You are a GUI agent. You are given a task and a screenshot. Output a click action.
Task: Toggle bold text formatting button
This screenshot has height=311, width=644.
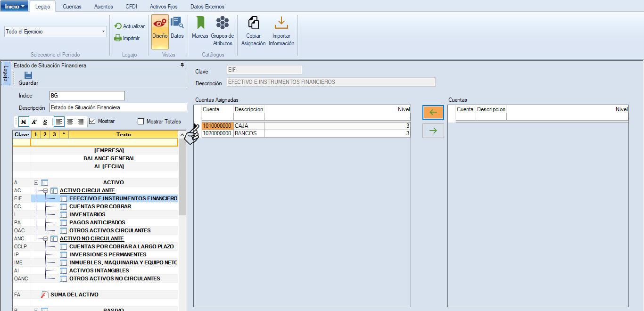23,122
